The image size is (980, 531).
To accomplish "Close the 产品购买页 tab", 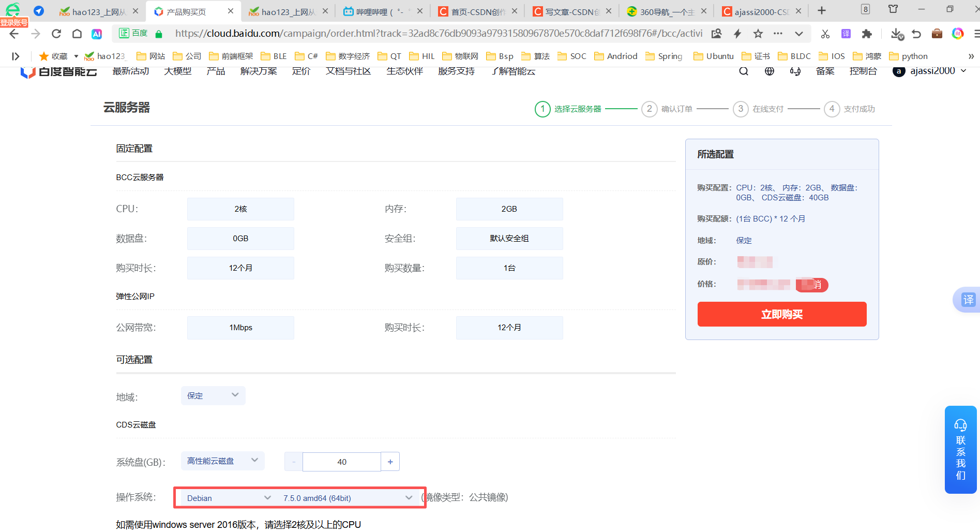I will pyautogui.click(x=231, y=11).
